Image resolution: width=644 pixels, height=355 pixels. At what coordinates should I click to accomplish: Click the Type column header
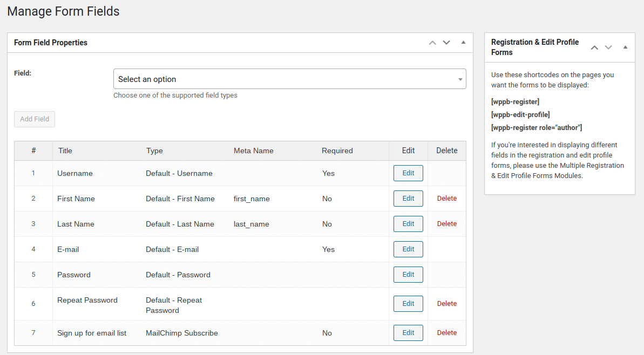(x=154, y=151)
